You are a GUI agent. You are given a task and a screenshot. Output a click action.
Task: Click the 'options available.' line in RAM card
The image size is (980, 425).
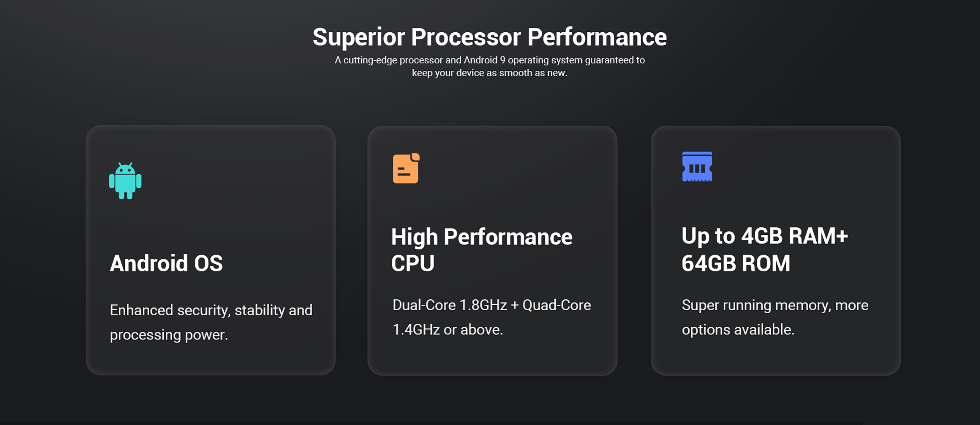738,330
